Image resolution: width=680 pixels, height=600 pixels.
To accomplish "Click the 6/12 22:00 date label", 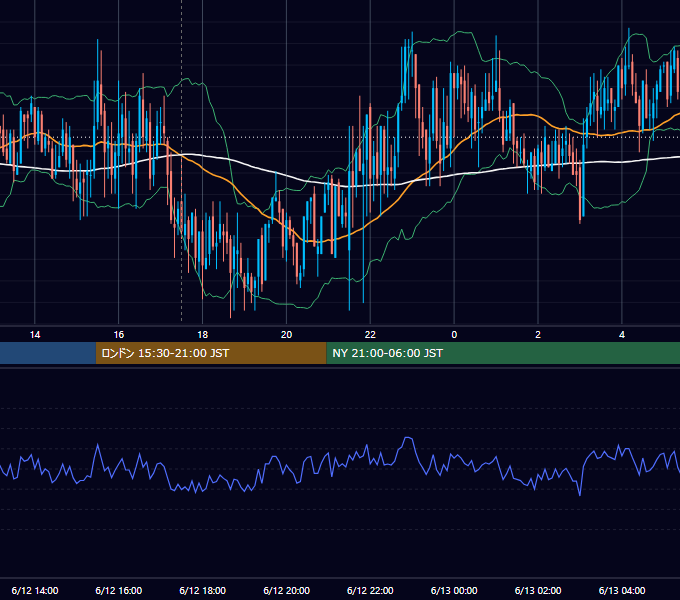I will 370,590.
